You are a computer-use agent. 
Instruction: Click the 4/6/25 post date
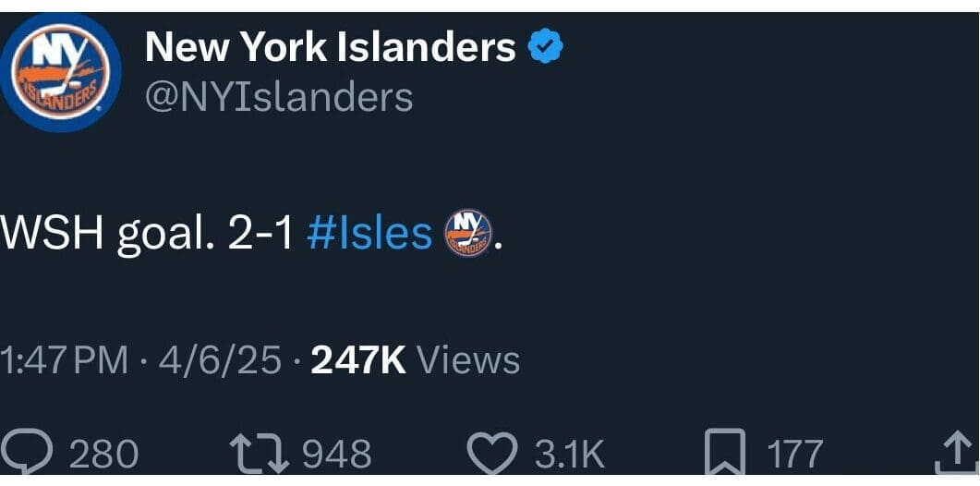pyautogui.click(x=219, y=360)
